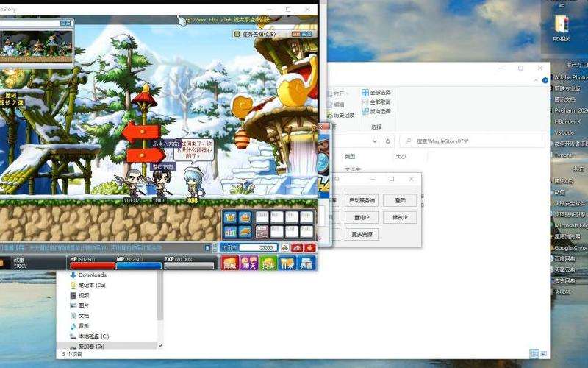This screenshot has width=588, height=368.
Task: Click the red cloud icon beside chat bar
Action: click(x=297, y=248)
